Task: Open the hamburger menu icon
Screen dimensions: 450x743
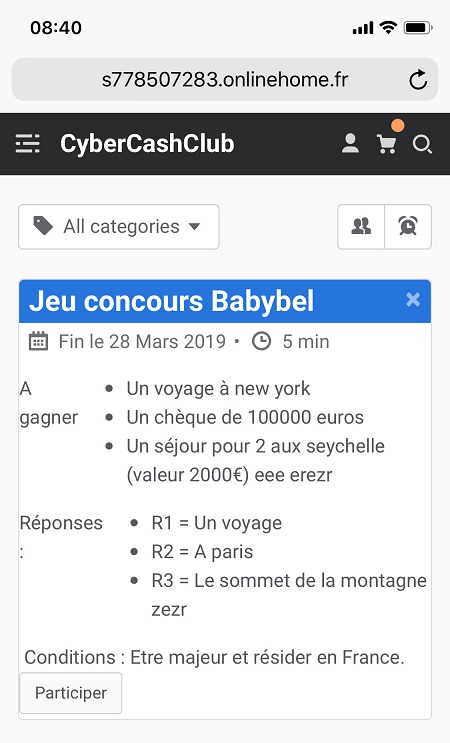Action: coord(27,144)
